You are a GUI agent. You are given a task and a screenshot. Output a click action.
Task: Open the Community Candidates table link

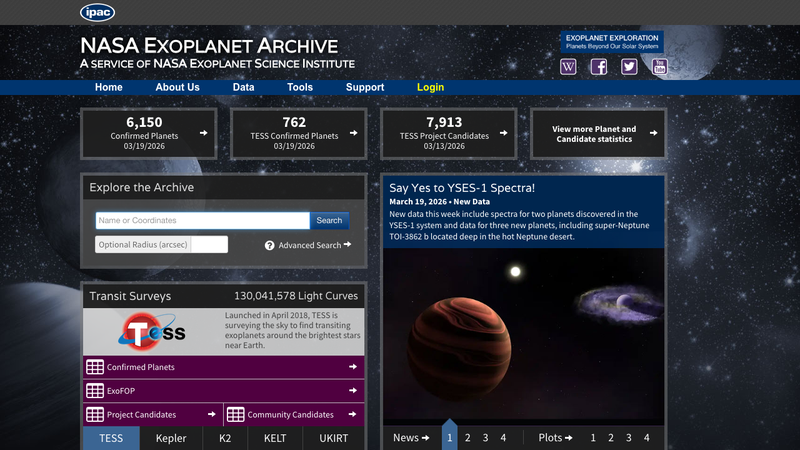click(x=294, y=414)
